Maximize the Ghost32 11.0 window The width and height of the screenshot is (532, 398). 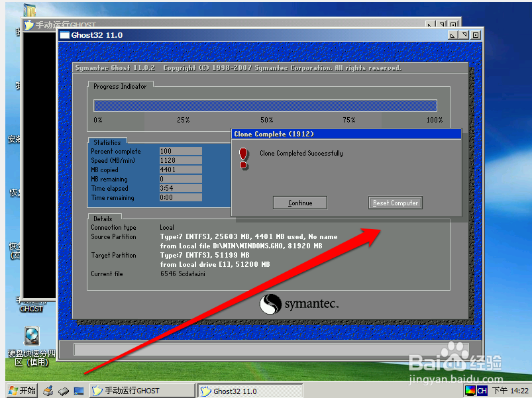pos(464,35)
